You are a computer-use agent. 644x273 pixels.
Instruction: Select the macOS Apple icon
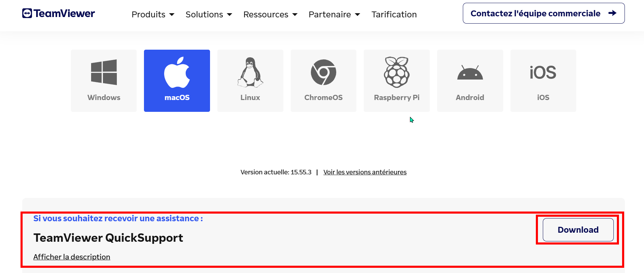[177, 72]
